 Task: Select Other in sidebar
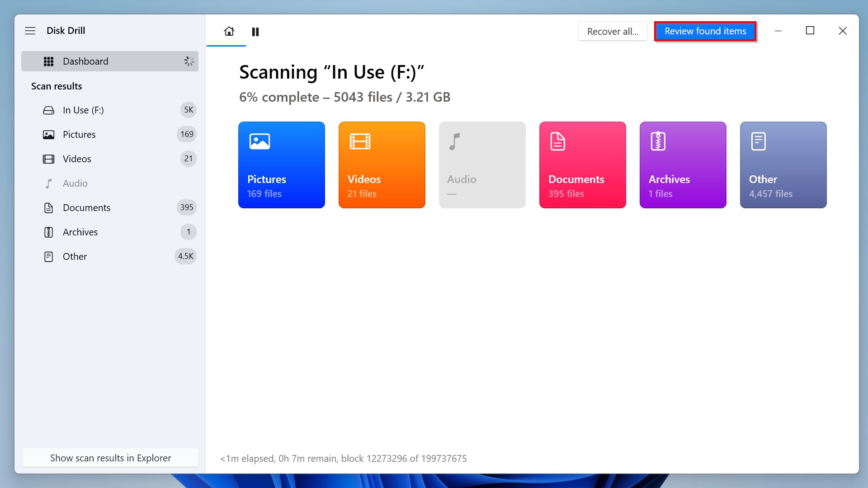pyautogui.click(x=75, y=256)
